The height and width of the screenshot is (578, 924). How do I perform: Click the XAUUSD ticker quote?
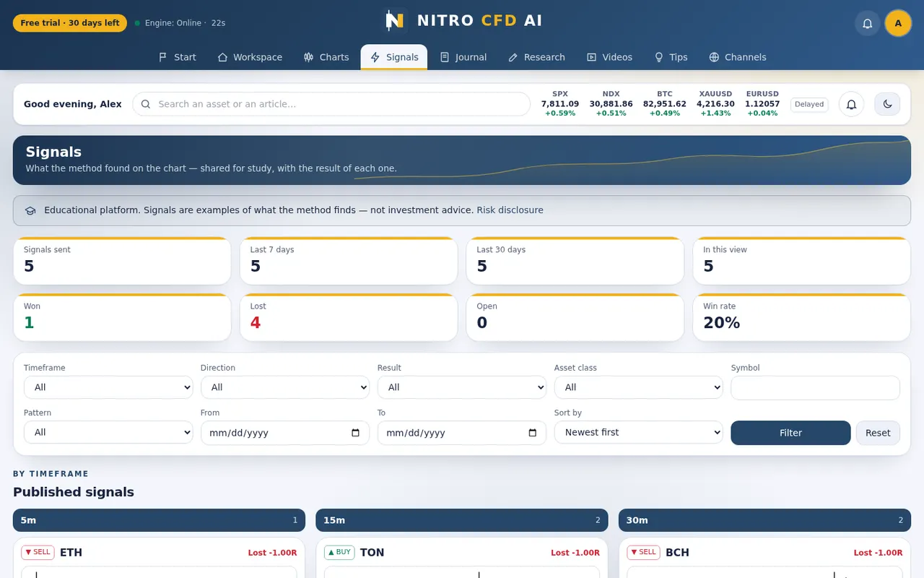(715, 104)
